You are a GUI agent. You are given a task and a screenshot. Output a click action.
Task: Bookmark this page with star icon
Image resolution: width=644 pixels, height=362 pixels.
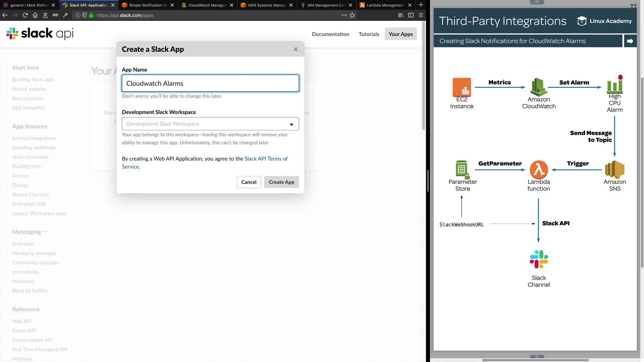pos(352,15)
